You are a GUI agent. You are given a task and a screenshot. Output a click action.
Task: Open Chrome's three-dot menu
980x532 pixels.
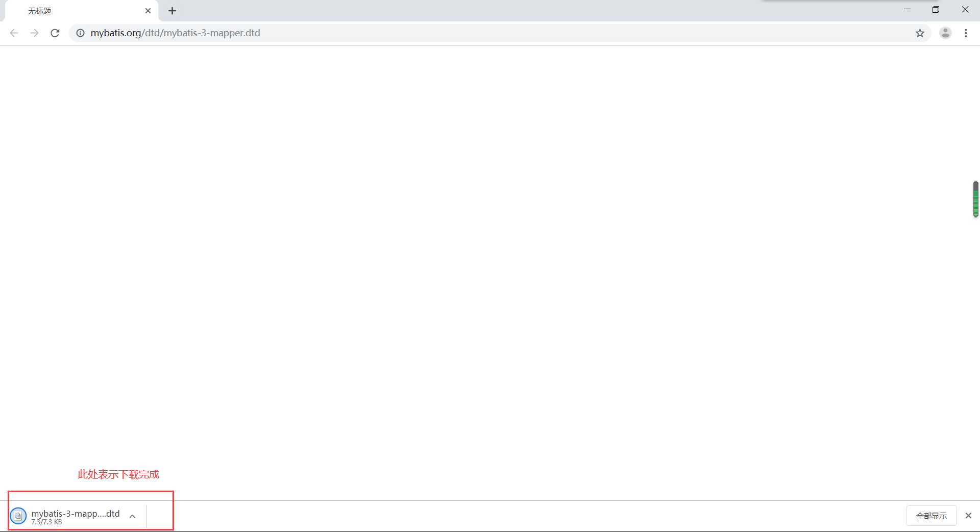[966, 33]
